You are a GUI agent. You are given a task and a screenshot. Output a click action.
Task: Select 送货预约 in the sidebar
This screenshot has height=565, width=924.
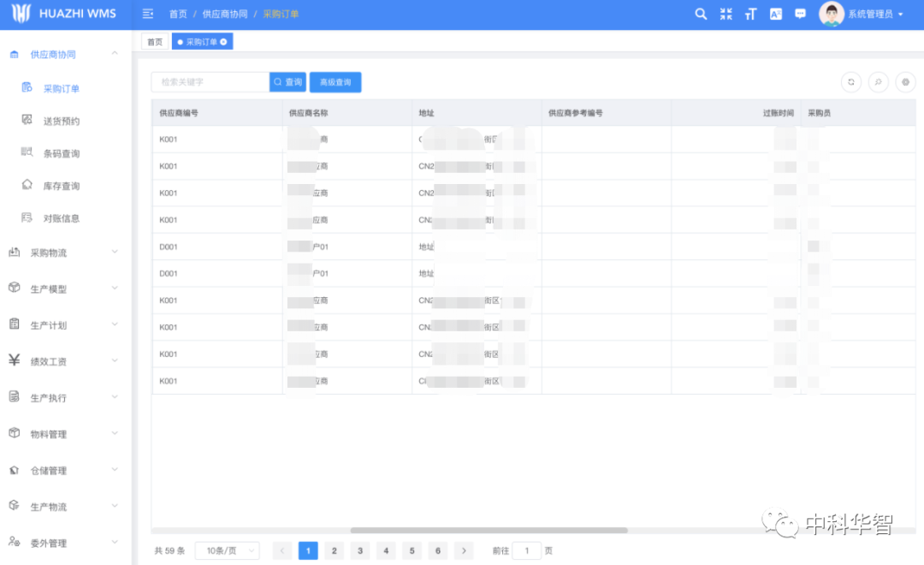(x=62, y=122)
